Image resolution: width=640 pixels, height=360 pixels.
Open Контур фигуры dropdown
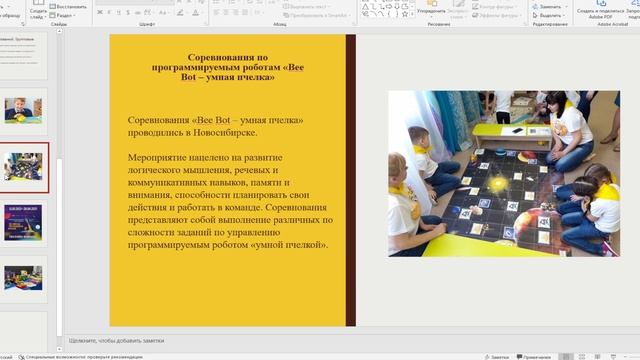coord(495,7)
